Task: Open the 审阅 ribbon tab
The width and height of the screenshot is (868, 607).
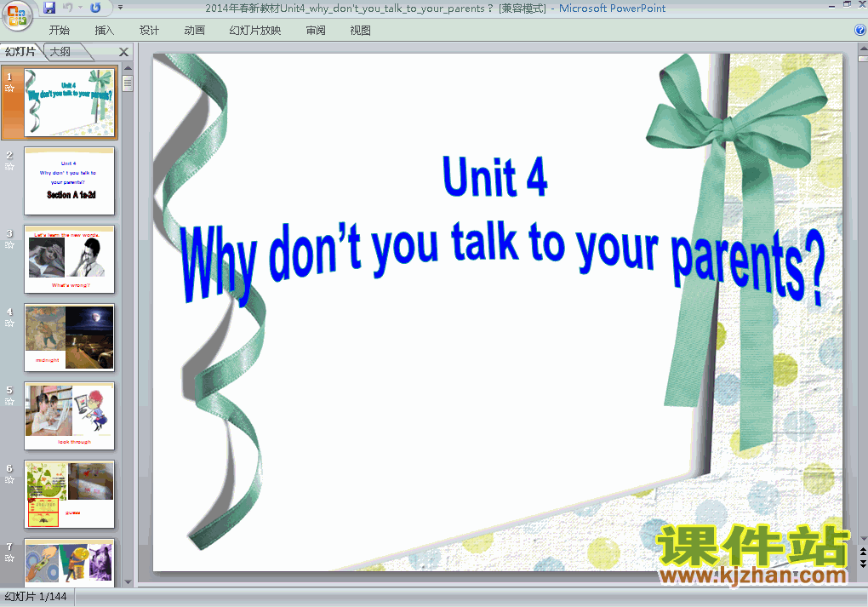Action: (x=316, y=31)
